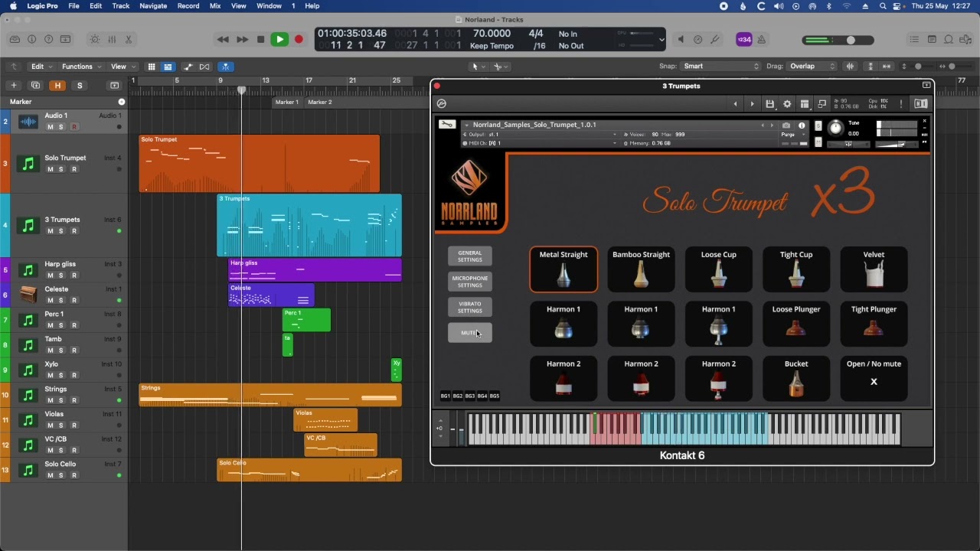
Task: Open the Window menu
Action: coord(269,6)
